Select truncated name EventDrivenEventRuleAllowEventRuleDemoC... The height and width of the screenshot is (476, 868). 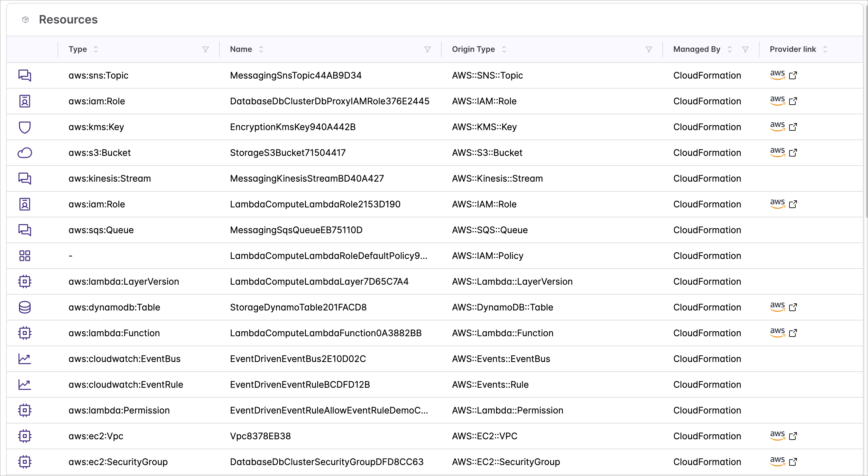pos(328,410)
